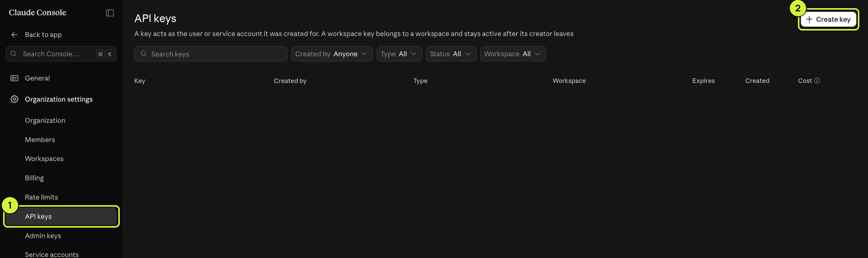868x258 pixels.
Task: Focus the Search keys input field
Action: [x=210, y=54]
